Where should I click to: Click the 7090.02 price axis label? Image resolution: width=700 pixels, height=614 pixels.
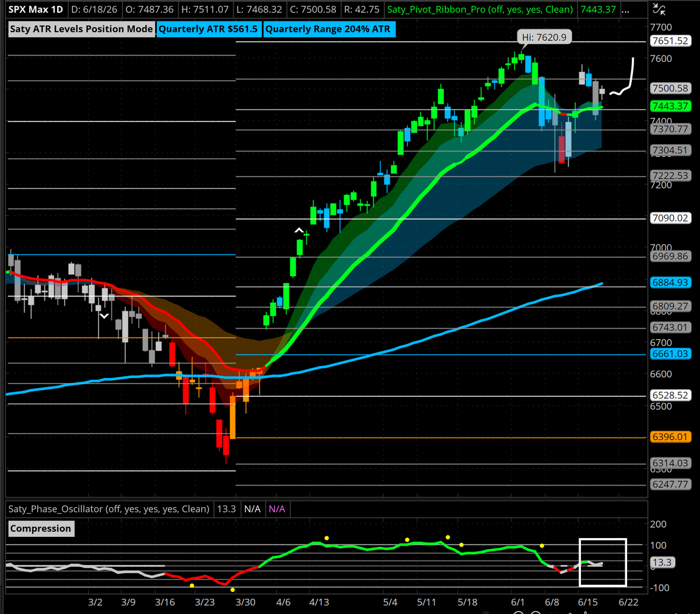tap(670, 218)
